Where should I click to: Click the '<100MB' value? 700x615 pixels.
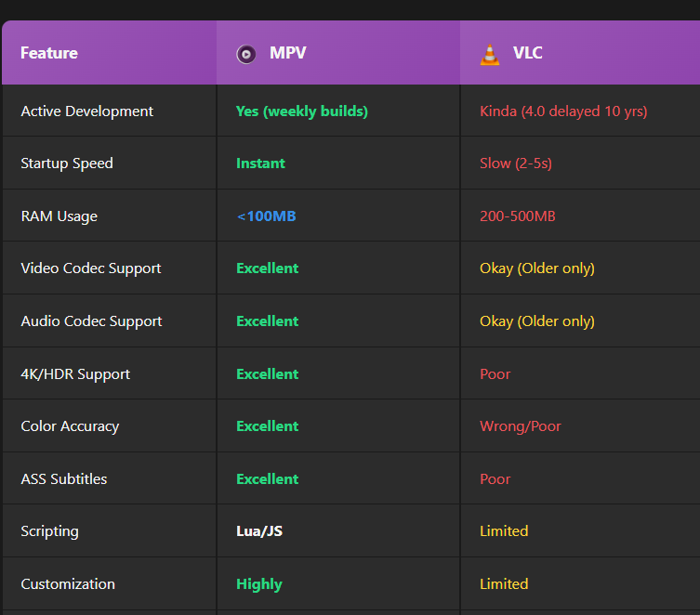point(266,216)
